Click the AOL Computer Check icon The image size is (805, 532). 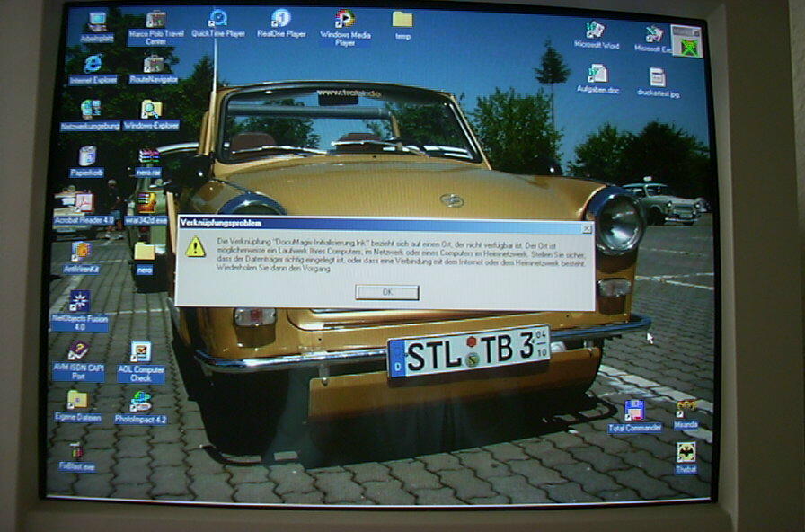pos(140,352)
